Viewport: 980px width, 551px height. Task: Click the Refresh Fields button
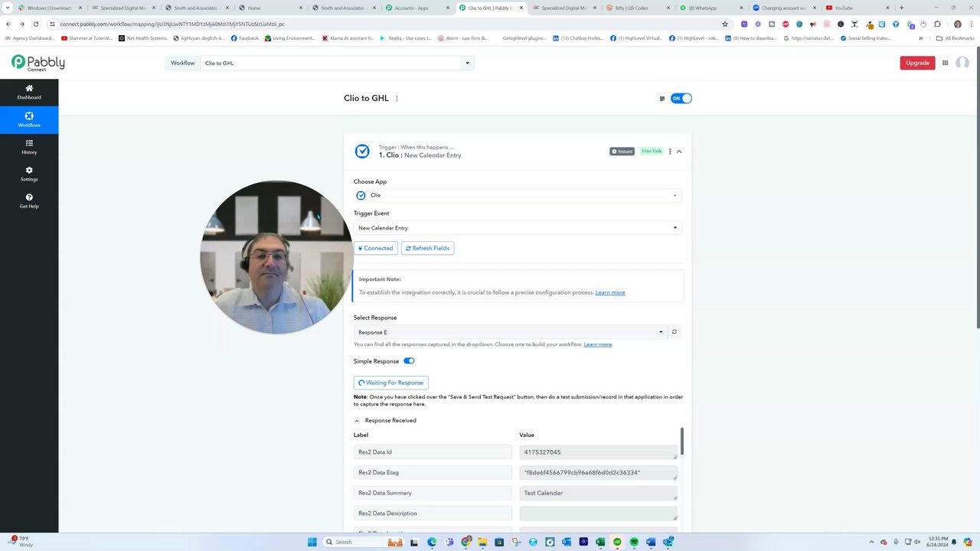tap(427, 248)
